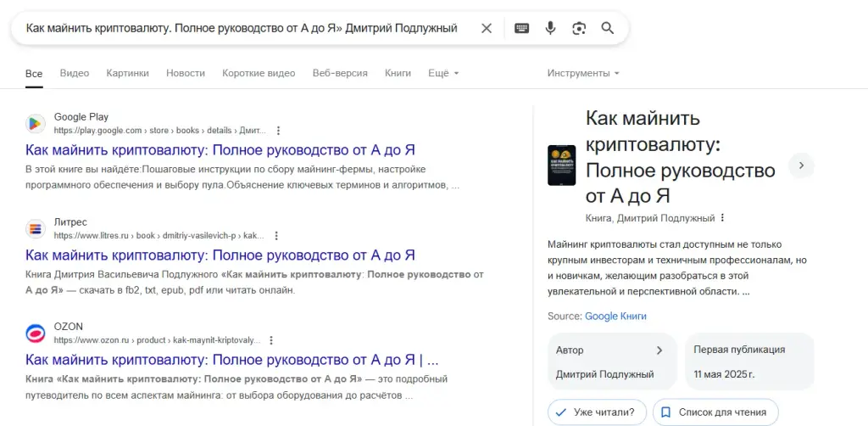This screenshot has height=426, width=868.
Task: Click the knowledge panel book title heading
Action: pyautogui.click(x=681, y=157)
